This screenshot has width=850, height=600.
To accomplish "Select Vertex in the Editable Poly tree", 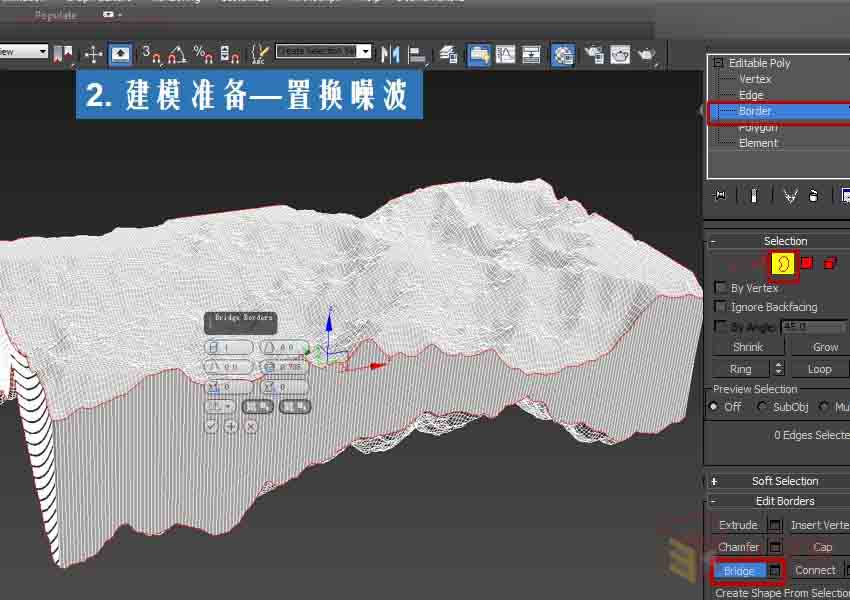I will pyautogui.click(x=755, y=79).
